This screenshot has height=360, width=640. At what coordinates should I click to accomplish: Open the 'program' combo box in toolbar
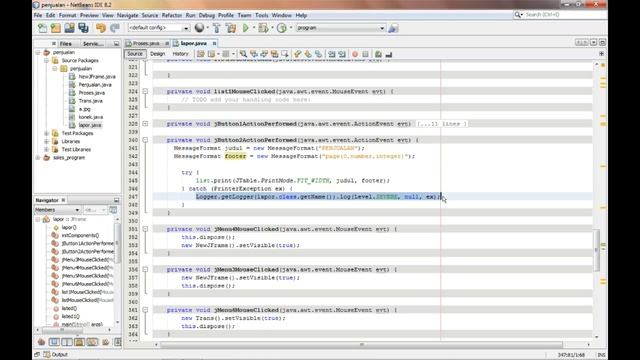coord(340,28)
